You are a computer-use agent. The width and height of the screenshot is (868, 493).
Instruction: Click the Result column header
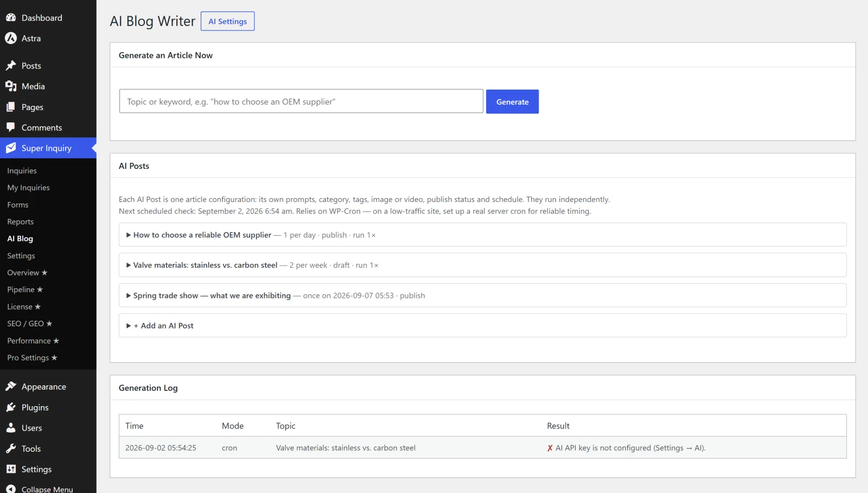click(x=558, y=426)
